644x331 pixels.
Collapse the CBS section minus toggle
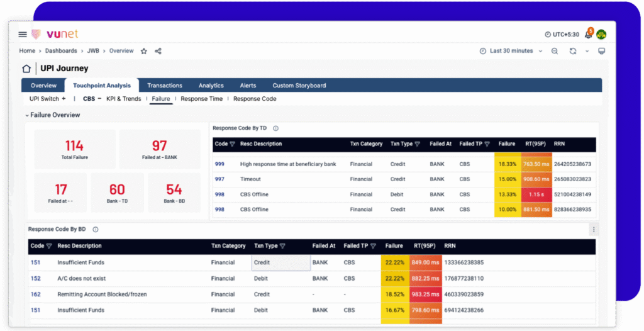[x=99, y=99]
